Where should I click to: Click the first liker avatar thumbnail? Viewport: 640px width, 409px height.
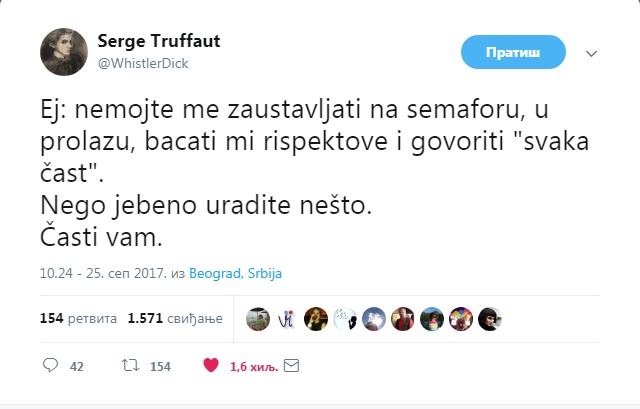click(258, 319)
